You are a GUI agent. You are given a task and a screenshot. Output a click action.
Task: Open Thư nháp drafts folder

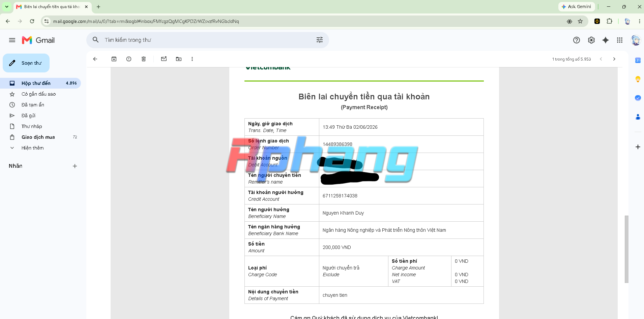point(40,126)
